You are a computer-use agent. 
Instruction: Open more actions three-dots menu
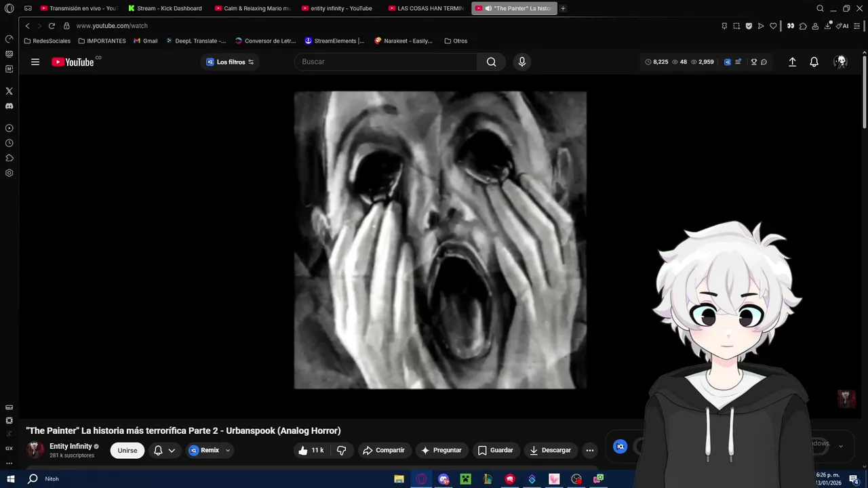[590, 450]
